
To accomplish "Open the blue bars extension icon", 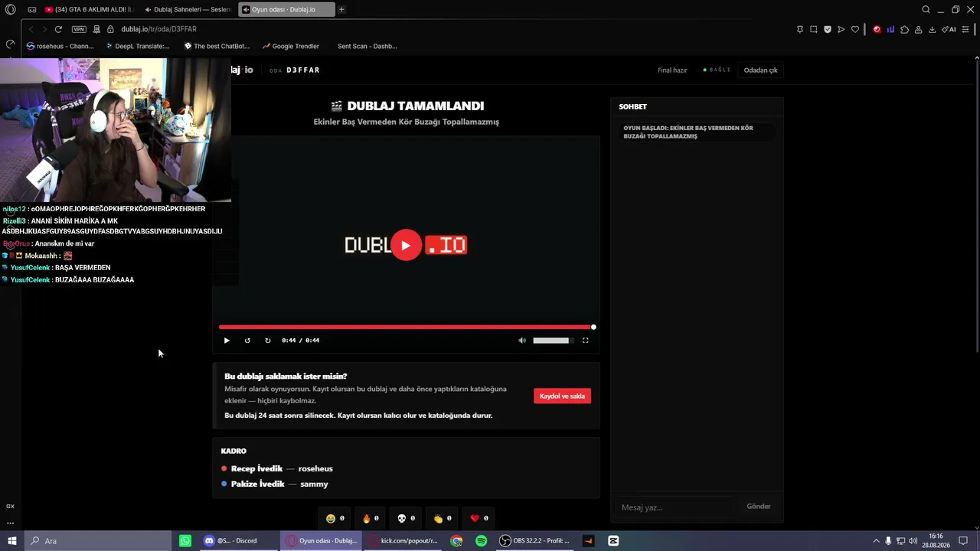I will point(890,29).
